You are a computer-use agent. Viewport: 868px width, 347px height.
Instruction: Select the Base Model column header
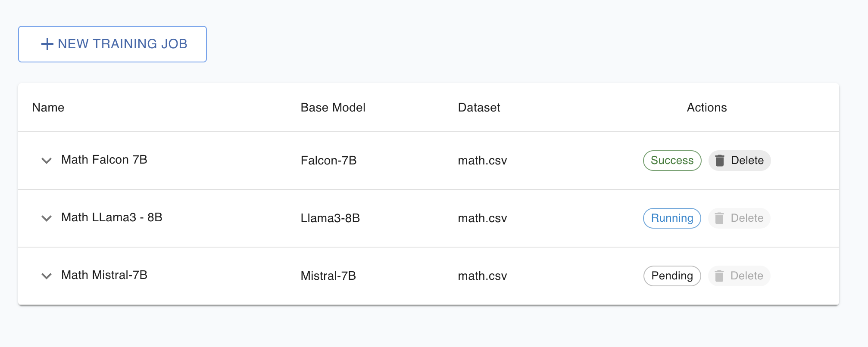coord(333,108)
